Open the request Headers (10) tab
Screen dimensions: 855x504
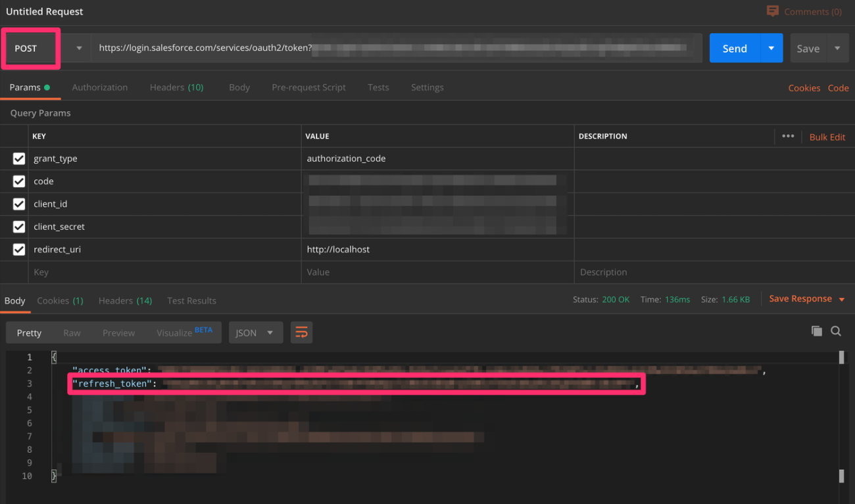point(176,87)
